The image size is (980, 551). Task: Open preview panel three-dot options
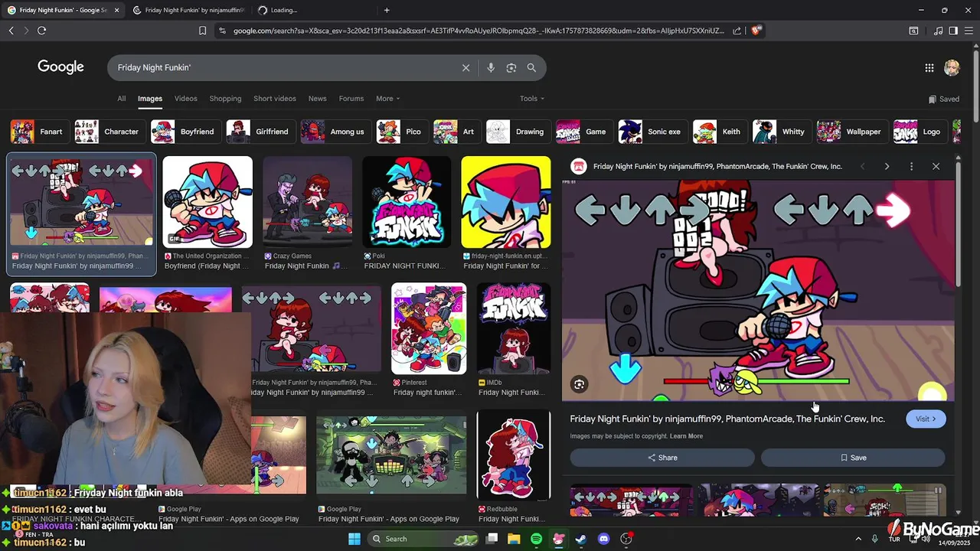click(911, 166)
